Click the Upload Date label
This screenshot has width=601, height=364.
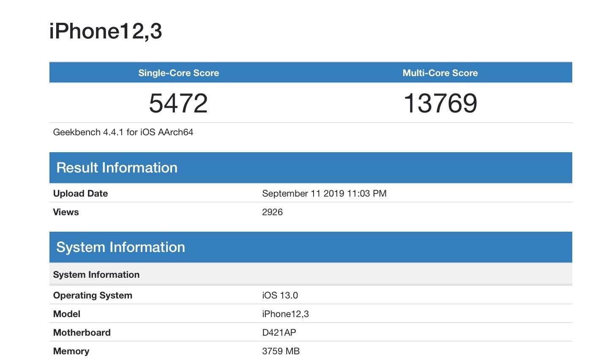click(x=80, y=194)
